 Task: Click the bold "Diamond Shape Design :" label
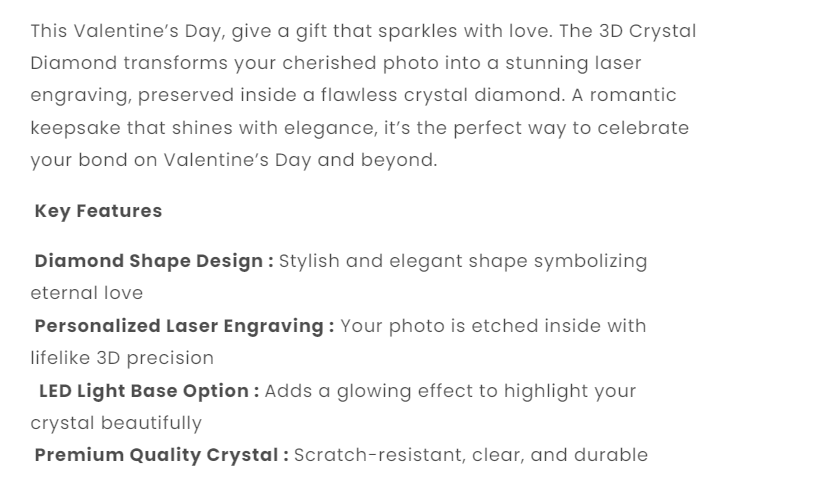(154, 261)
